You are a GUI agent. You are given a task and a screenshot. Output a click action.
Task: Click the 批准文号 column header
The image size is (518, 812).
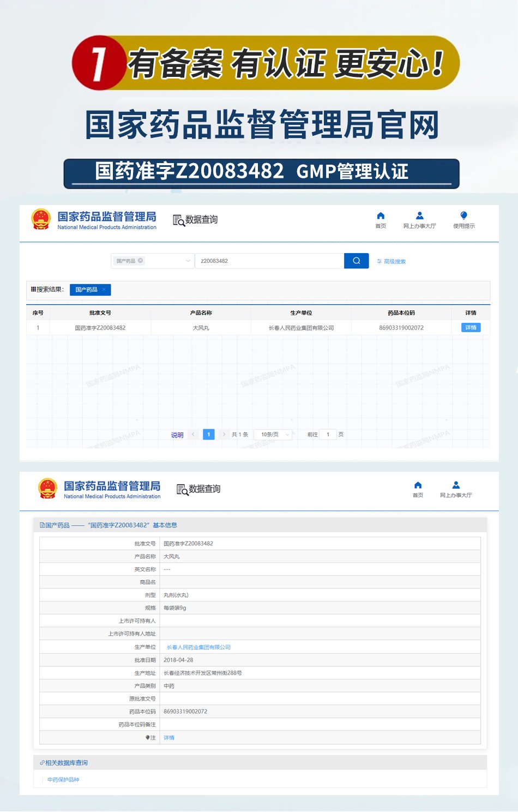pos(100,313)
